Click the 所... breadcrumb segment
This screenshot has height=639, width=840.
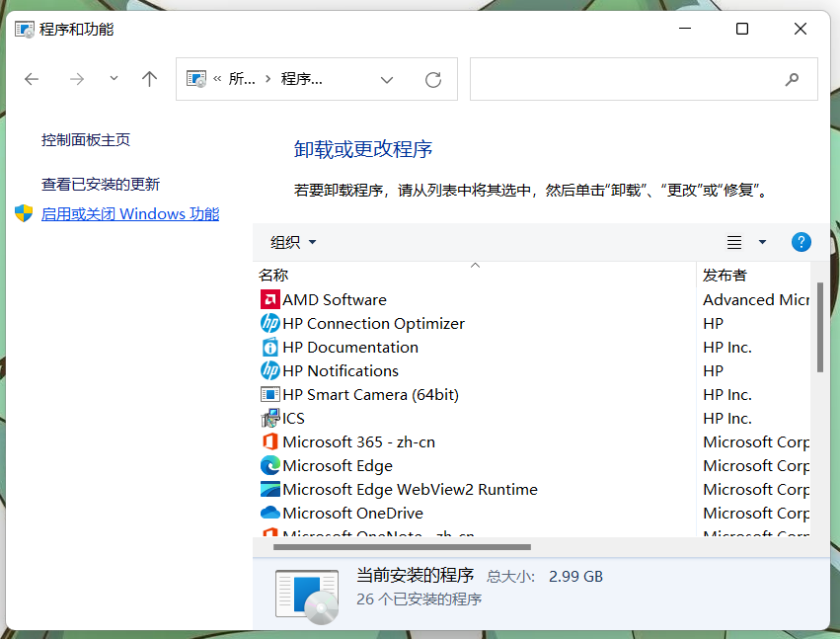click(x=242, y=79)
